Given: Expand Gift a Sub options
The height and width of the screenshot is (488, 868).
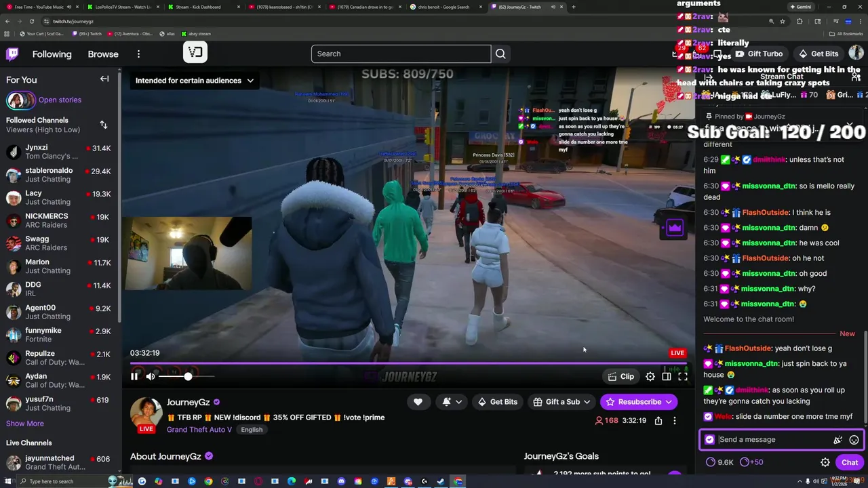Looking at the screenshot, I should pyautogui.click(x=562, y=402).
